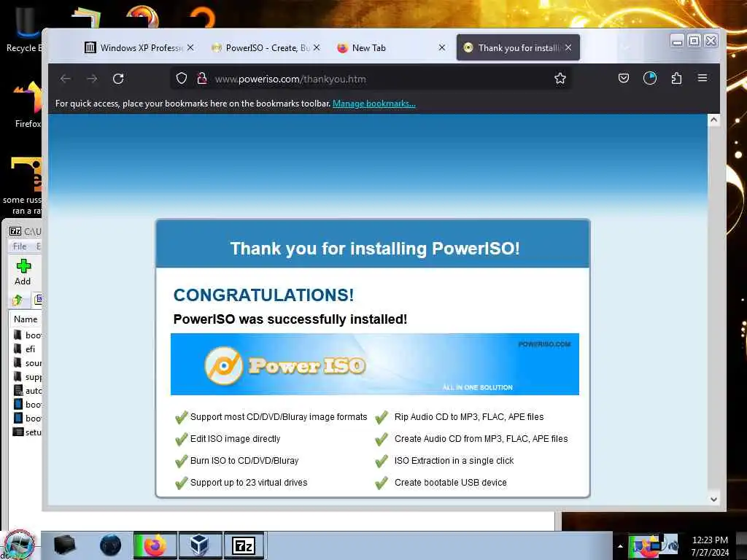Click 'Burn ISO to CD/DVD/Bluray' text
Image resolution: width=747 pixels, height=560 pixels.
point(244,461)
